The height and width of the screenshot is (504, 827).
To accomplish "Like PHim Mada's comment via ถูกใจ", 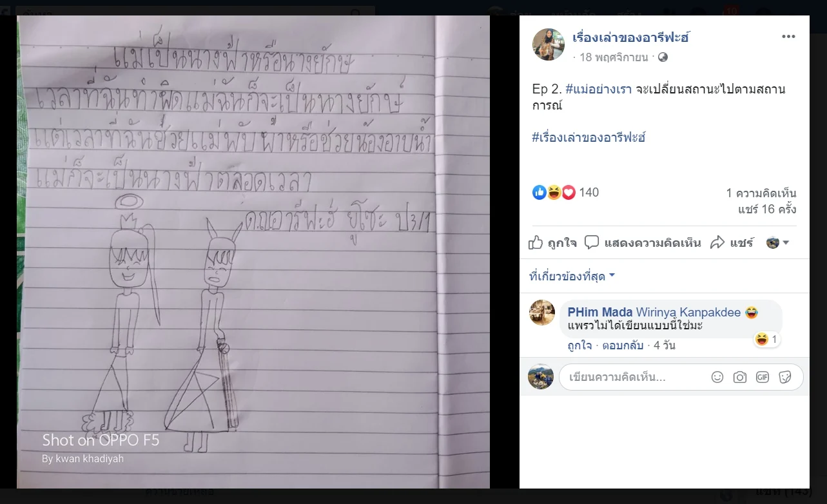I will pos(579,345).
